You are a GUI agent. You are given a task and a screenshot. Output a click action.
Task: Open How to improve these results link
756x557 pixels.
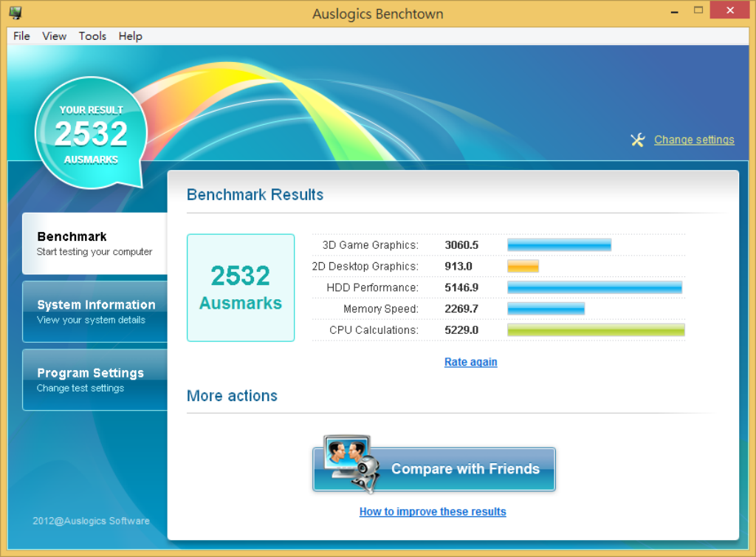pyautogui.click(x=433, y=512)
